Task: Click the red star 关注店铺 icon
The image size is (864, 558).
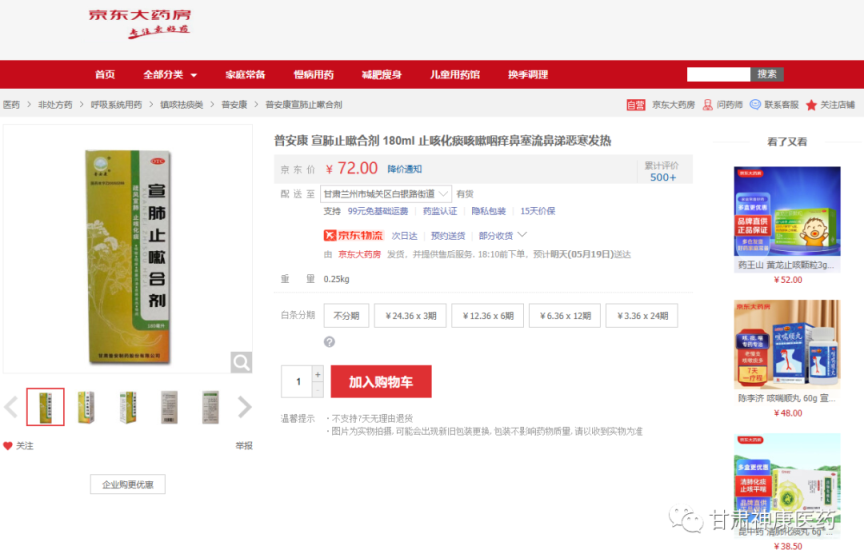Action: pos(811,105)
